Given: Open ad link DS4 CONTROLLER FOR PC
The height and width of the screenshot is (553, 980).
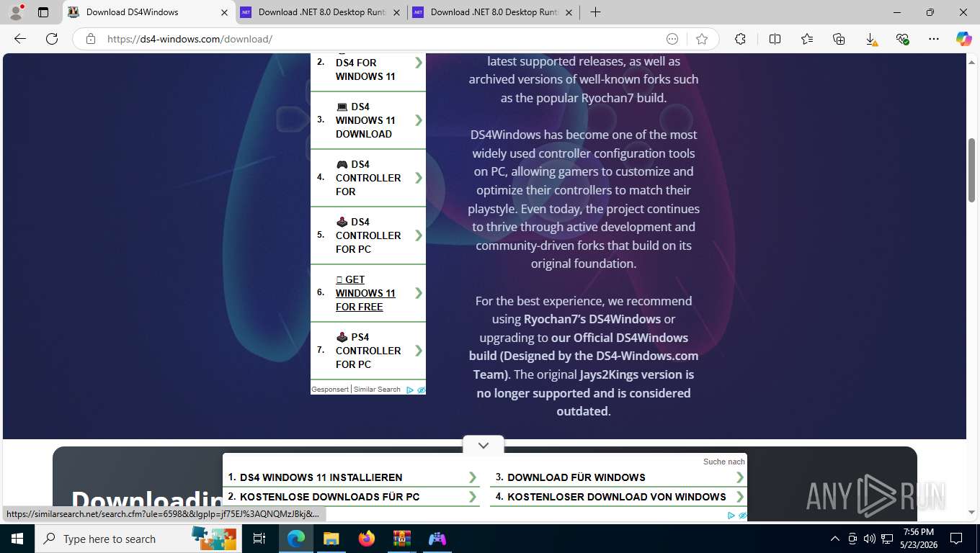Looking at the screenshot, I should [367, 235].
